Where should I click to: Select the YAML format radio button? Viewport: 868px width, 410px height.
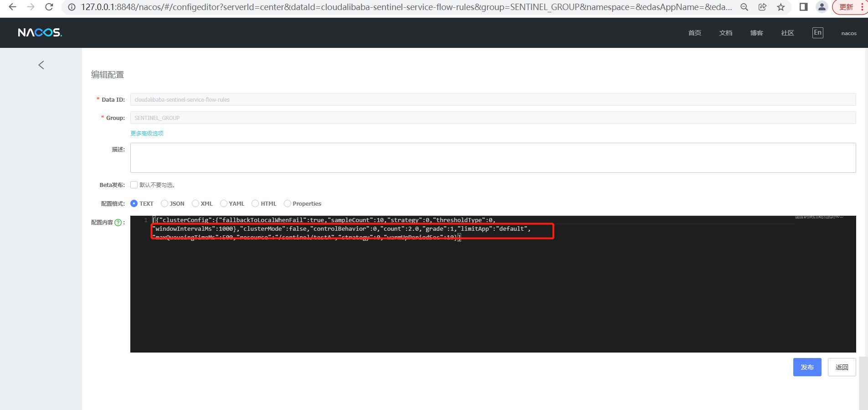point(224,203)
